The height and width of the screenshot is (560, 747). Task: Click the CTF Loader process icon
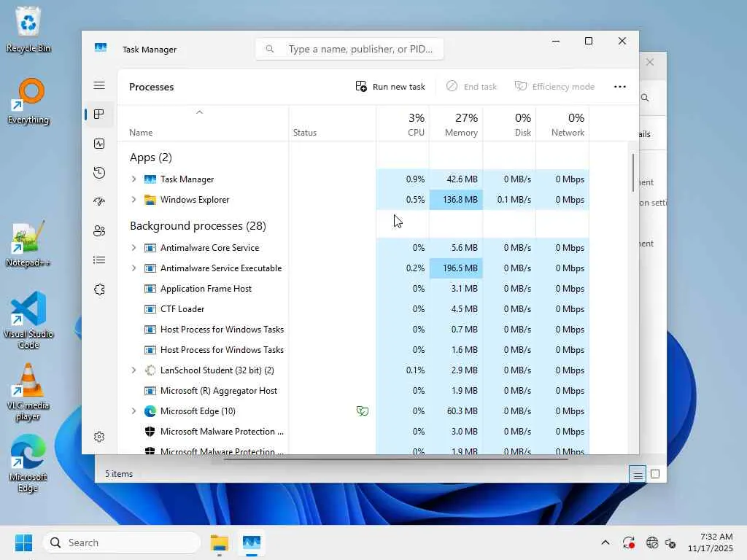pos(150,309)
